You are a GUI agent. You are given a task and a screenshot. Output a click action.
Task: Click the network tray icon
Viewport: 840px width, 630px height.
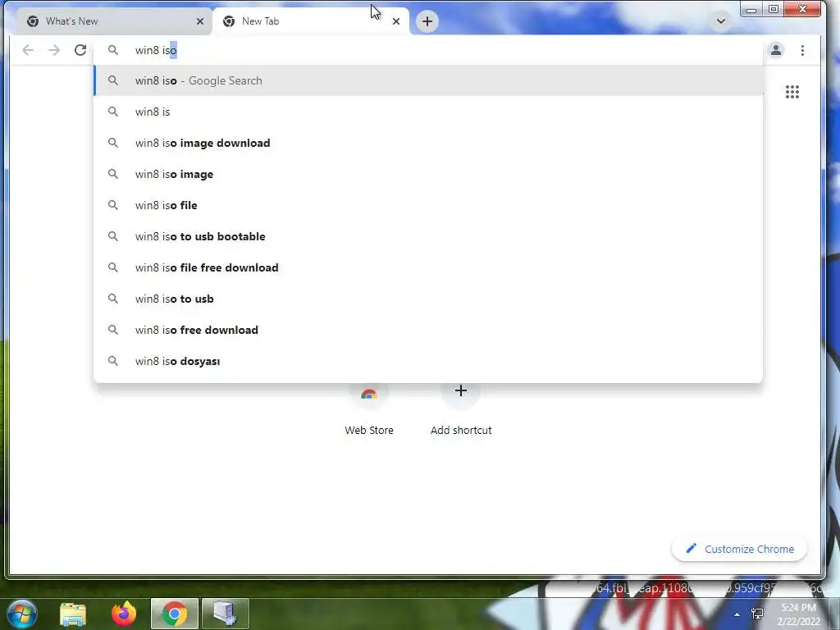point(757,614)
